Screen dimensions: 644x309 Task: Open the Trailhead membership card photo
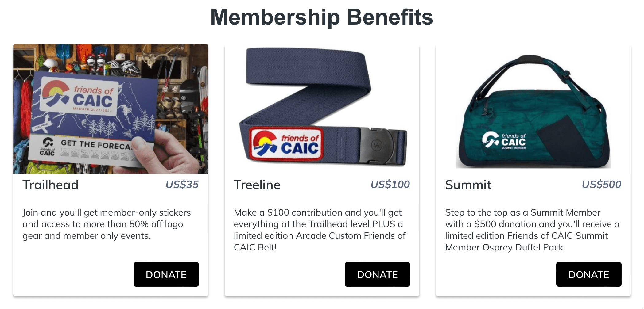111,109
